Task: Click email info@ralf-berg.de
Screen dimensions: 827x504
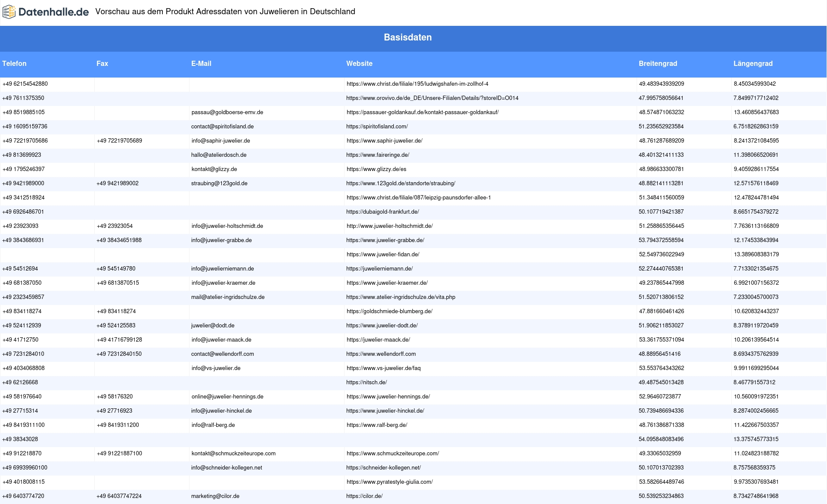Action: click(213, 425)
